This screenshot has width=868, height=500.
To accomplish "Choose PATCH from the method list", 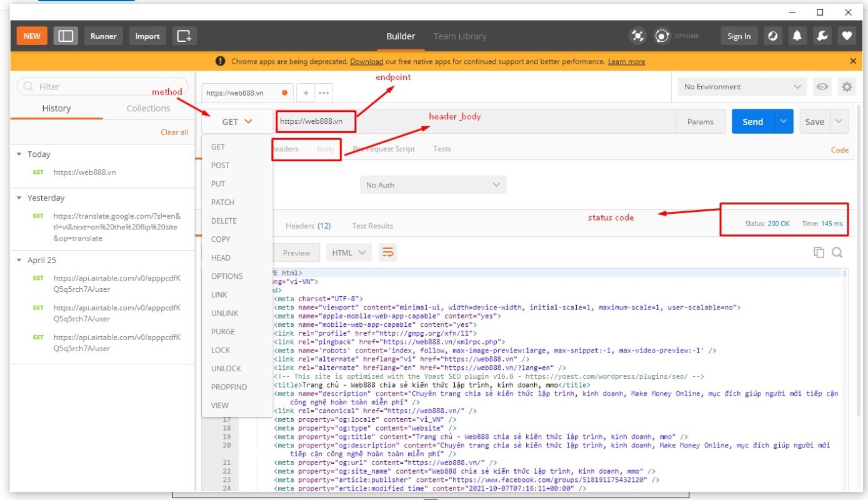I will [237, 202].
